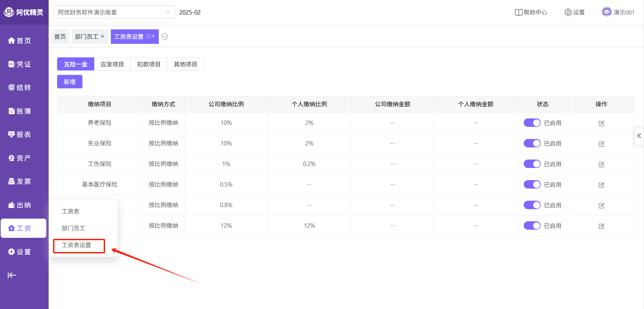The height and width of the screenshot is (309, 644).
Task: Click the edit icon for 养老保险 row
Action: [x=601, y=123]
